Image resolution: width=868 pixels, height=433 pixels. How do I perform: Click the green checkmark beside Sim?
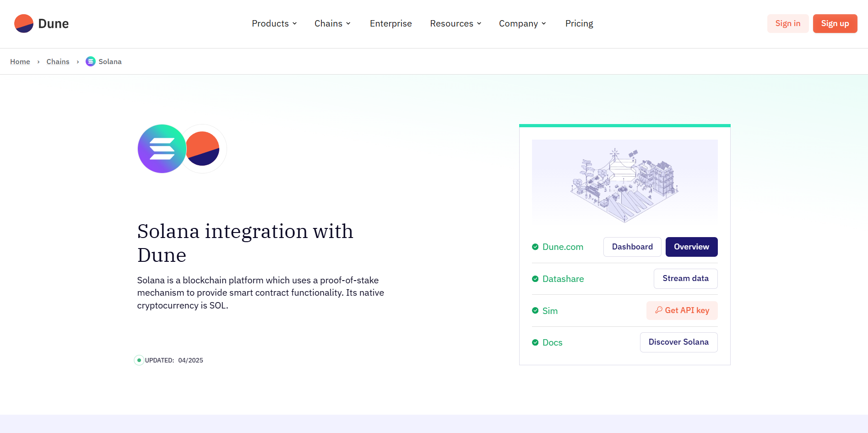535,310
